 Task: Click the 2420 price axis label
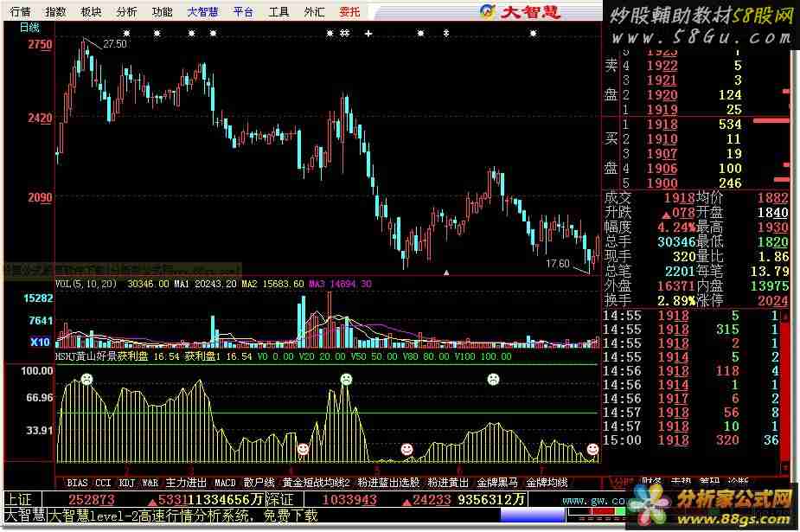pyautogui.click(x=40, y=119)
